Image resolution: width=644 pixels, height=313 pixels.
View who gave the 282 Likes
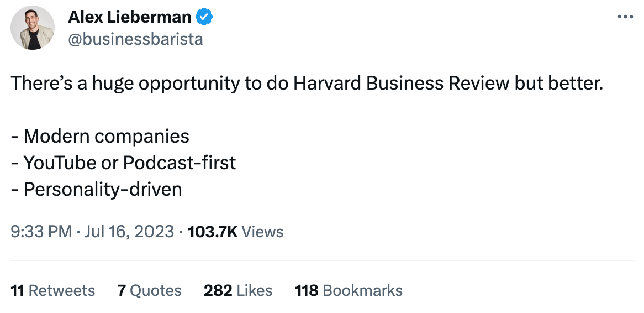[x=238, y=291]
